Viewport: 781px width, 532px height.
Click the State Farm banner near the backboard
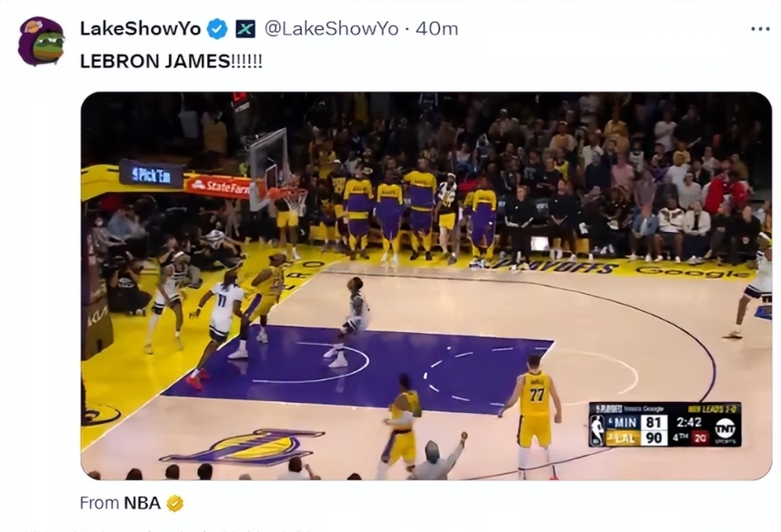tap(218, 186)
